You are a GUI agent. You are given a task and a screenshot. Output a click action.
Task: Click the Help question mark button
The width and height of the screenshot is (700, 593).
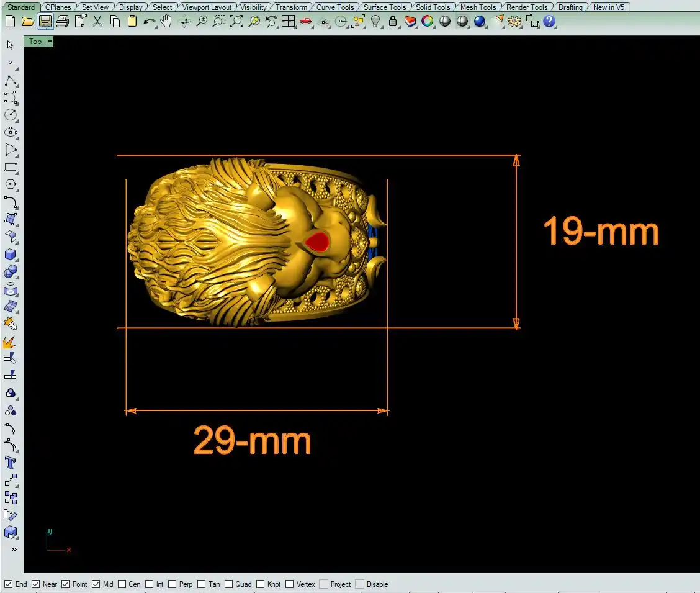pyautogui.click(x=549, y=22)
